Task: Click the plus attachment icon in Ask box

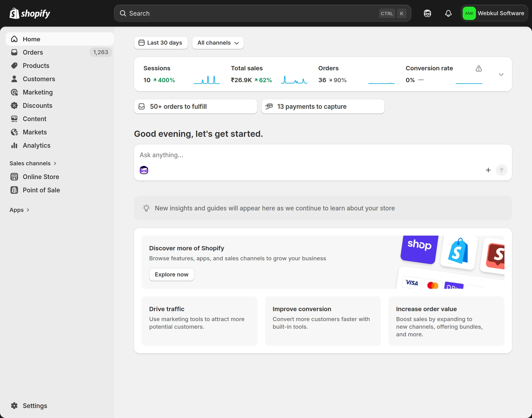Action: [488, 170]
